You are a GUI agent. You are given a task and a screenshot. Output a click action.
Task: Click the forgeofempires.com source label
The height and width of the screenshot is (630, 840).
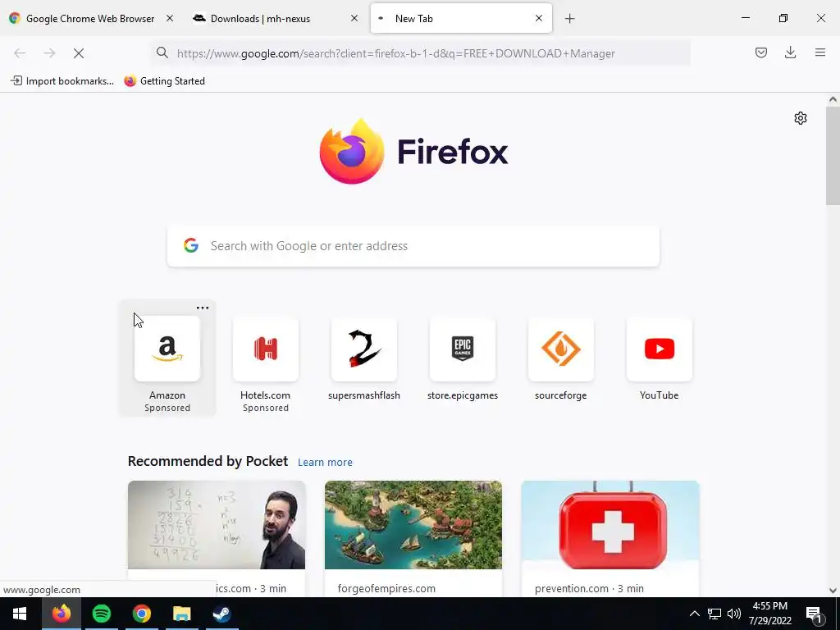coord(386,589)
